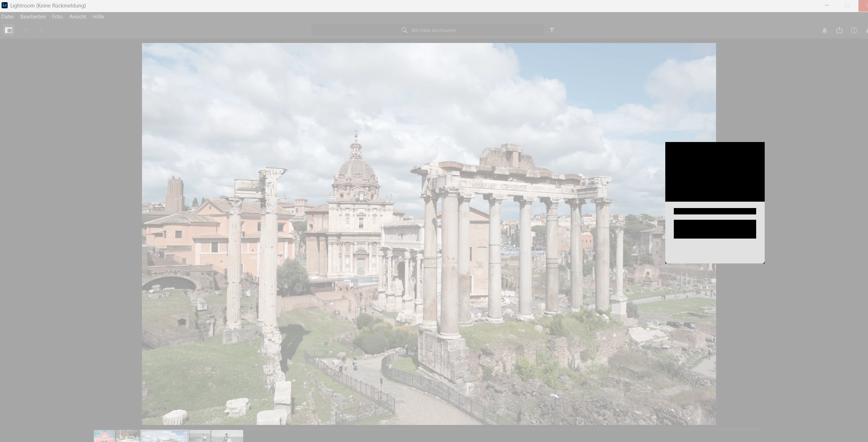868x442 pixels.
Task: Select the street scene thumbnail in filmstrip
Action: click(x=128, y=436)
